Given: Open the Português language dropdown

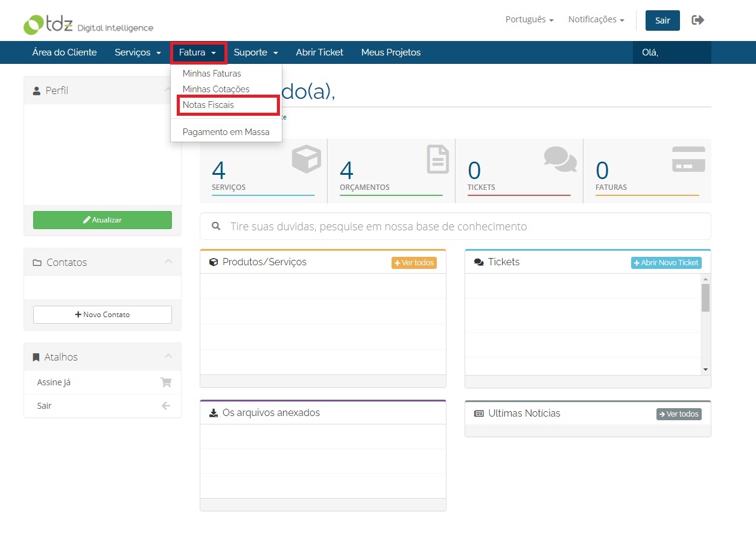Looking at the screenshot, I should click(529, 19).
